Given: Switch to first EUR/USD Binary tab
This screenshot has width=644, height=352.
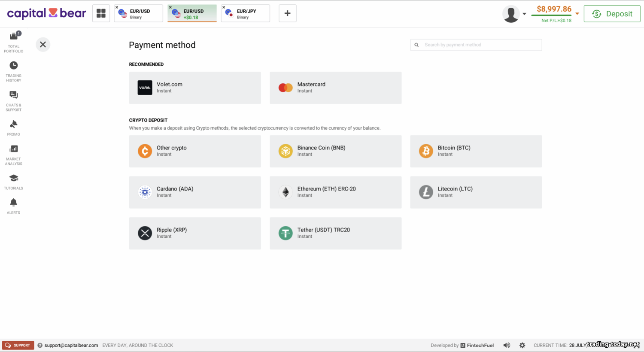Looking at the screenshot, I should [140, 14].
